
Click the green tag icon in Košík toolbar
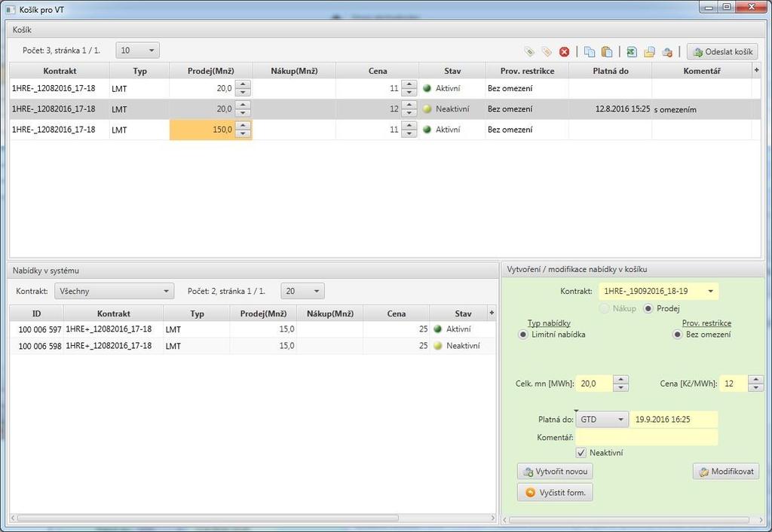point(529,52)
